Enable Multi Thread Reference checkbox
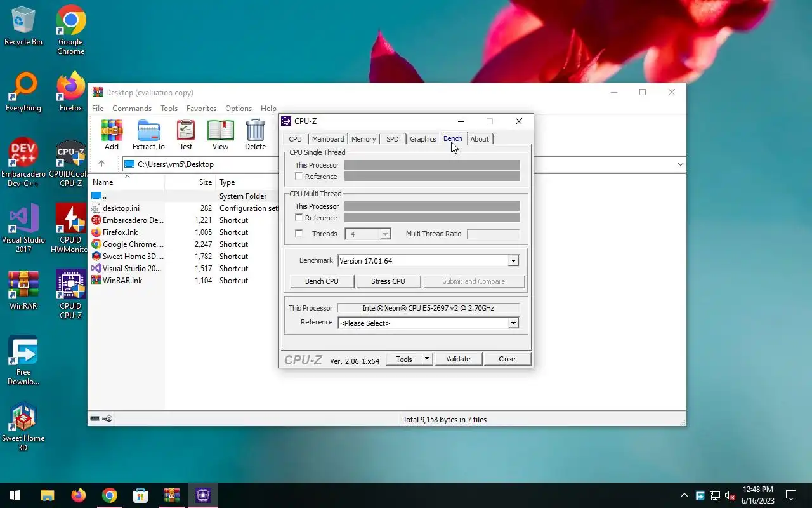This screenshot has height=508, width=812. pyautogui.click(x=299, y=218)
